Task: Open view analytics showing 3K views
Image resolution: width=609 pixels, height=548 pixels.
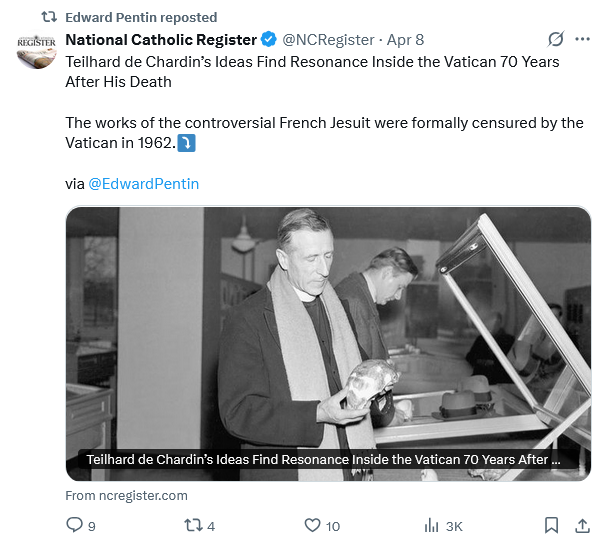Action: coord(433,525)
